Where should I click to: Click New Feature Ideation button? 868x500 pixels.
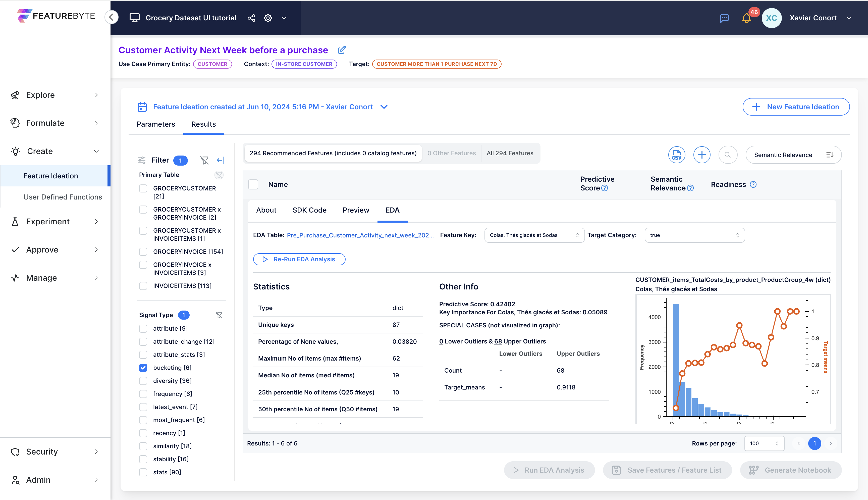coord(796,107)
